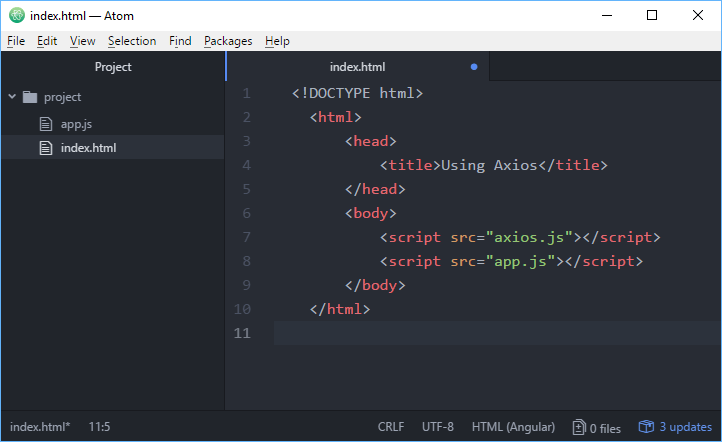This screenshot has height=442, width=722.
Task: Click the "Using Axios" title text
Action: (489, 165)
